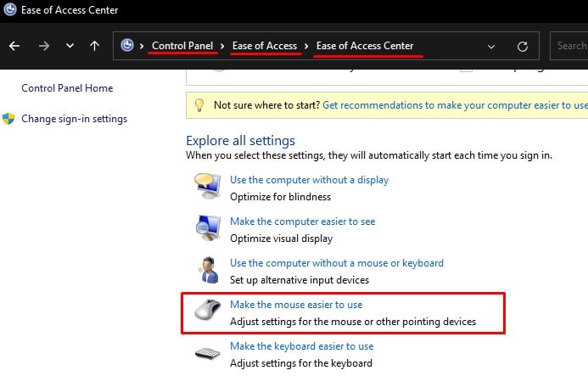Click 'Optimize for blindness' text
The image size is (588, 376).
280,197
